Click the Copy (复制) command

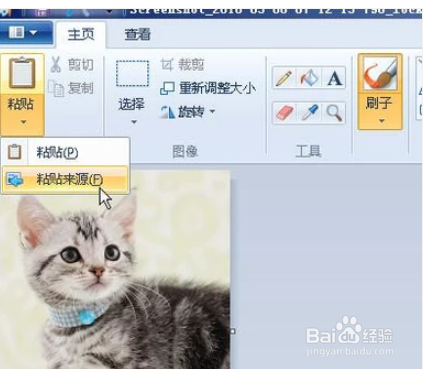[71, 88]
